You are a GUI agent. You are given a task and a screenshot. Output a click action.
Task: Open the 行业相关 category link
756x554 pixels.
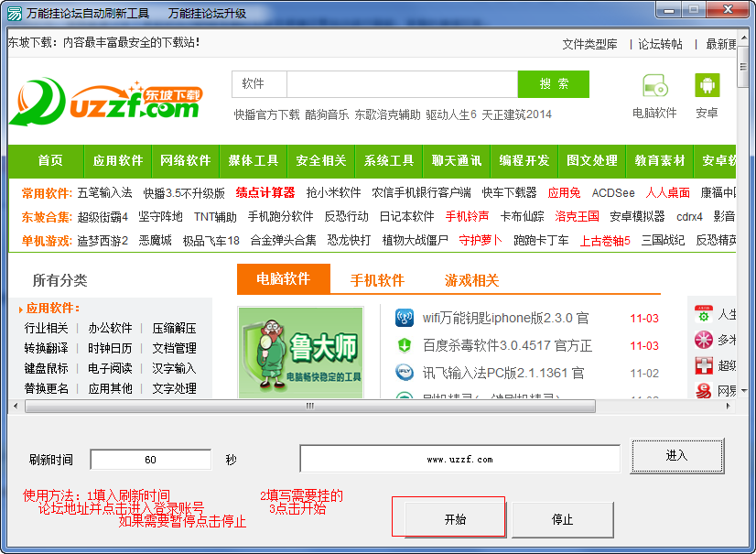[47, 328]
